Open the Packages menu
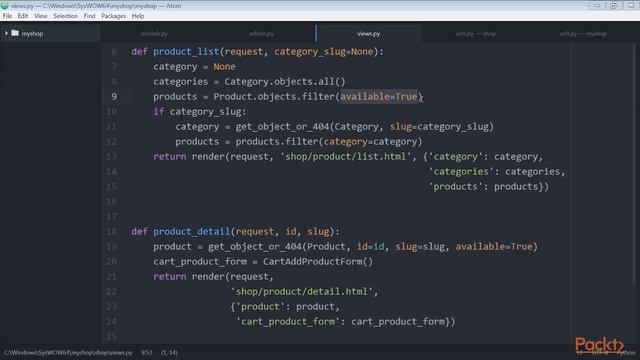 (113, 16)
